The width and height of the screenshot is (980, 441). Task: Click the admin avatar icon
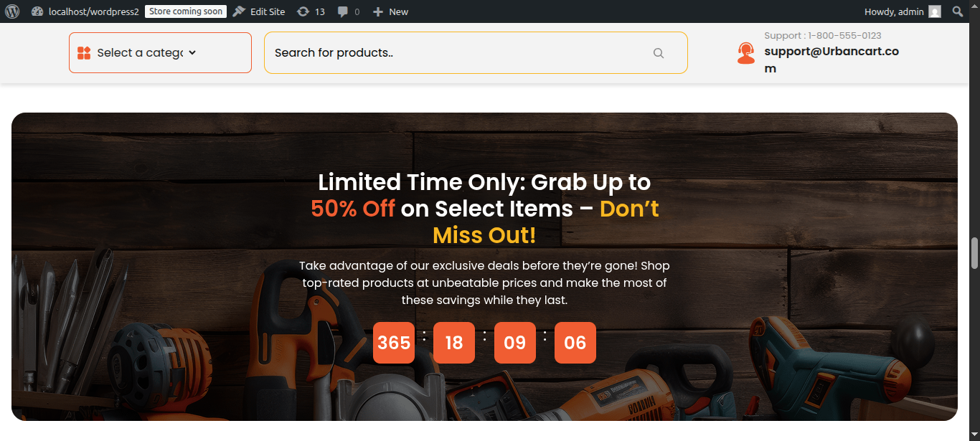click(x=934, y=11)
